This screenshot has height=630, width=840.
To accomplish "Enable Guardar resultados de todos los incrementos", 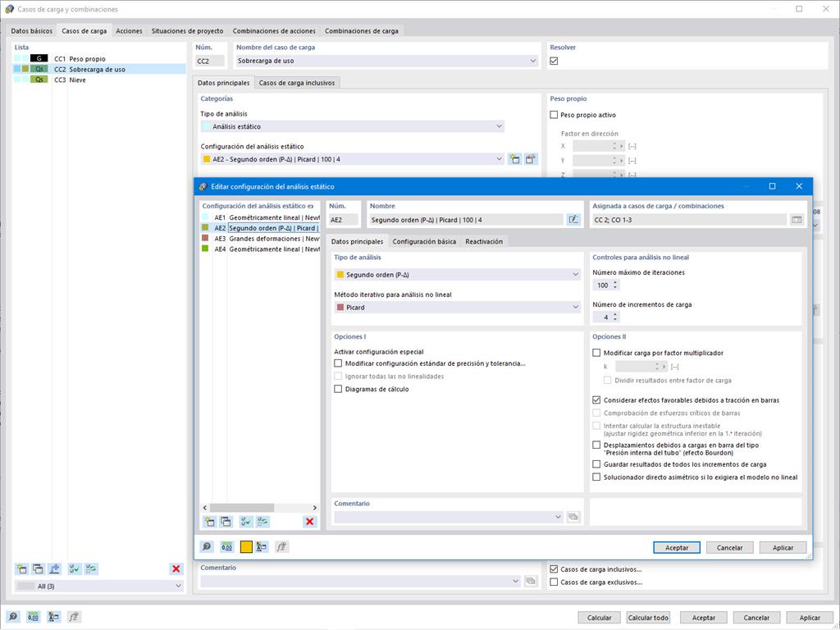I will tap(596, 464).
